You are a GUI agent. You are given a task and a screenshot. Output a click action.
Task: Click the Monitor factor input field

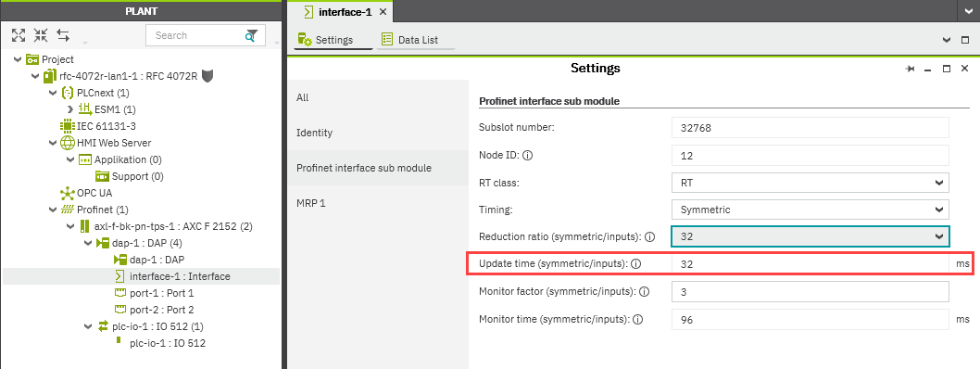click(810, 291)
